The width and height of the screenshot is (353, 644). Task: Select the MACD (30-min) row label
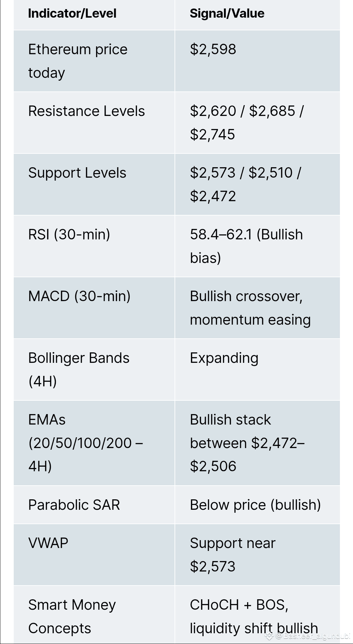tap(79, 296)
